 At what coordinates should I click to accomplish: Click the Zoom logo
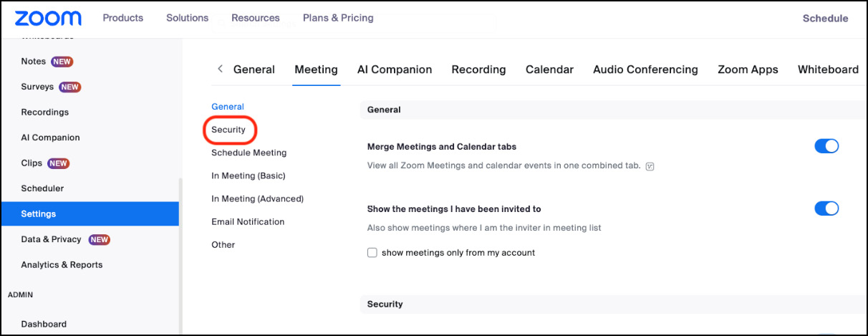pos(48,19)
